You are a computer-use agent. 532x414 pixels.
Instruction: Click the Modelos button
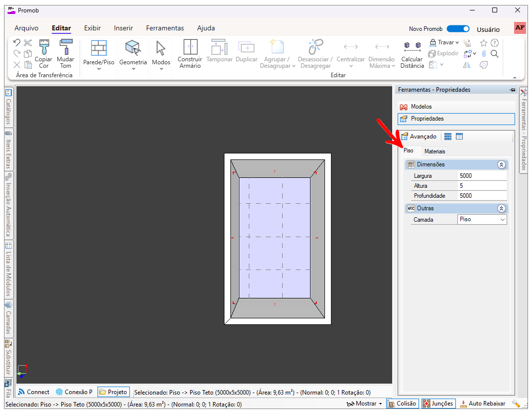pyautogui.click(x=421, y=107)
